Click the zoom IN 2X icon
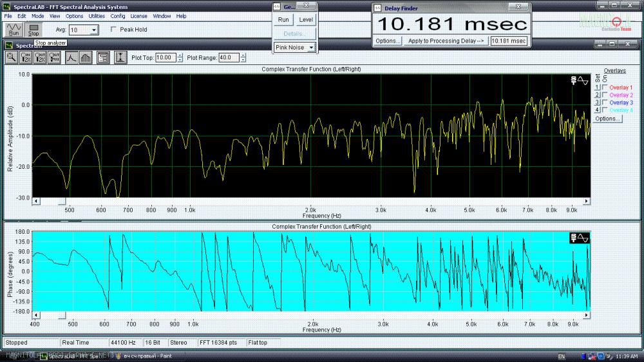The image size is (644, 362). tap(26, 57)
